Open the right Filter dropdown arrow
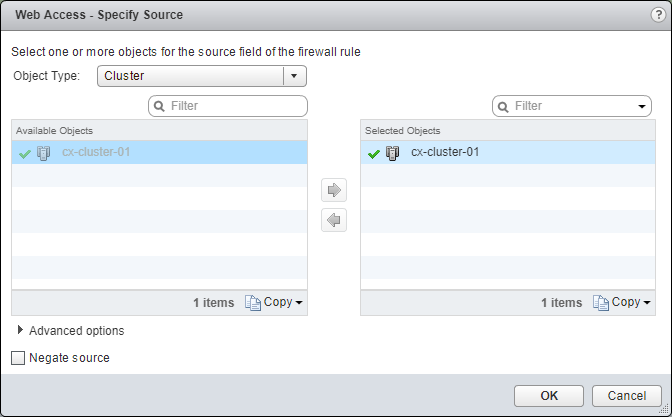 click(x=641, y=106)
